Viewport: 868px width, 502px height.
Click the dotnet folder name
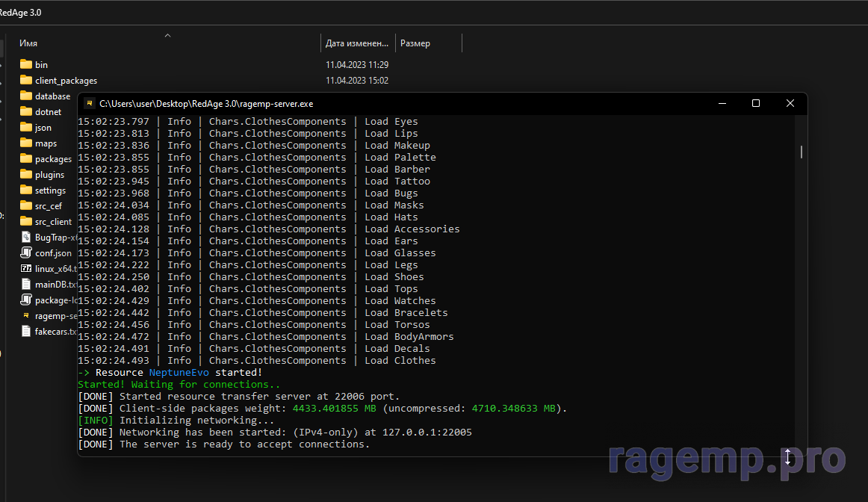point(48,112)
